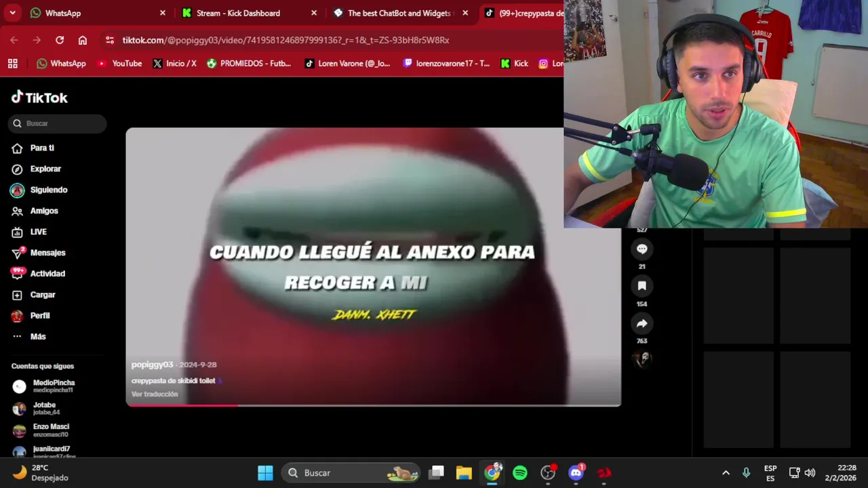Open WhatsApp bookmark in bookmarks bar
Viewport: 868px width, 488px height.
[x=61, y=64]
